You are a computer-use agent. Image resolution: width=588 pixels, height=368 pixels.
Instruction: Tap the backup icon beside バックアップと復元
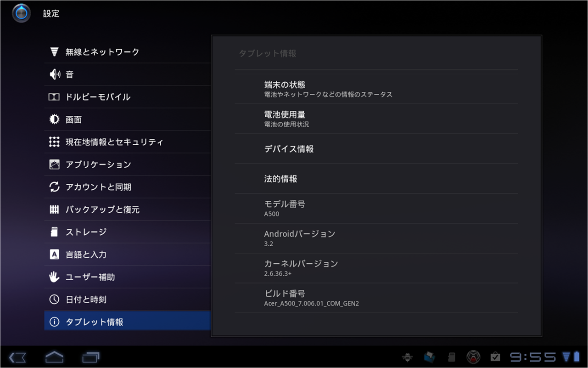click(x=54, y=209)
